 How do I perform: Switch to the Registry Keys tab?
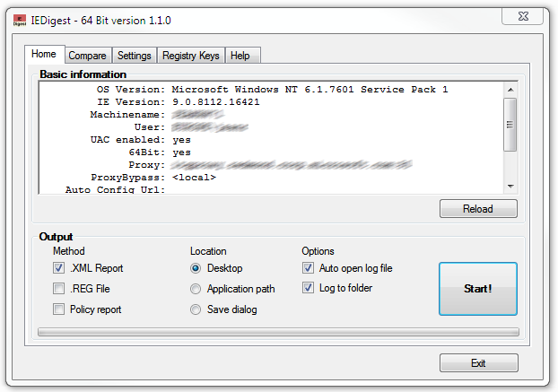191,56
